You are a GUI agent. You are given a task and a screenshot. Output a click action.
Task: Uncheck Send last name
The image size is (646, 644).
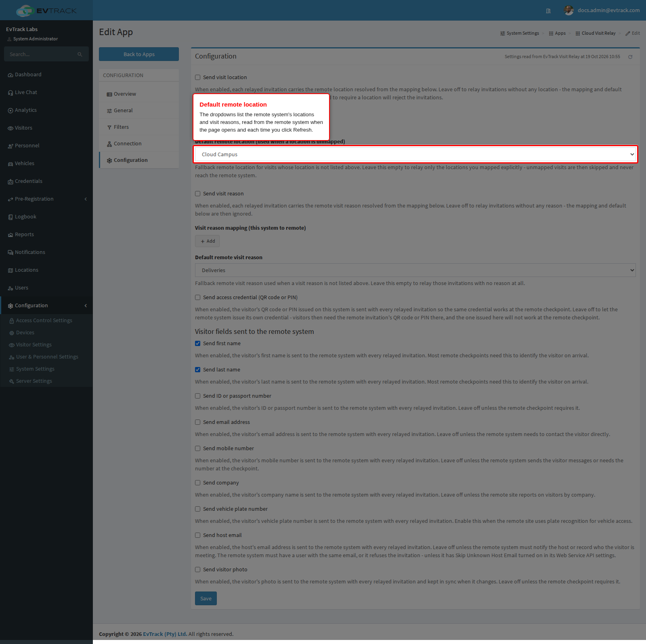[x=198, y=370]
